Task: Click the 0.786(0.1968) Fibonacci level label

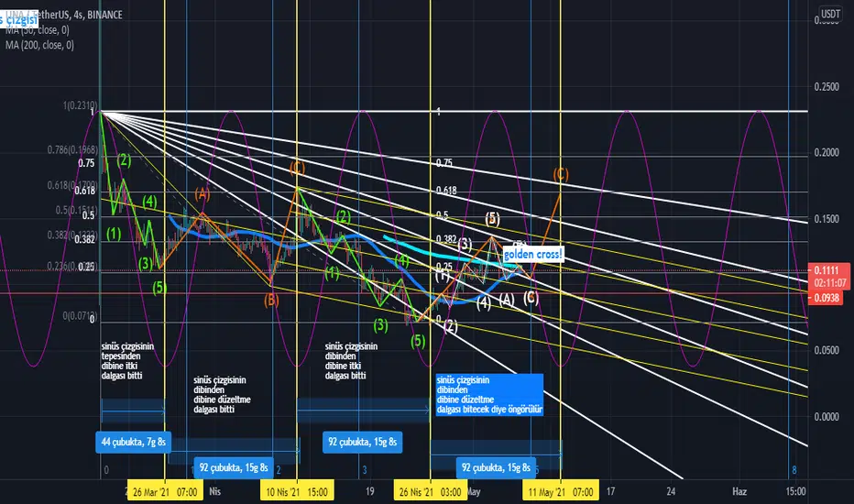Action: click(72, 150)
